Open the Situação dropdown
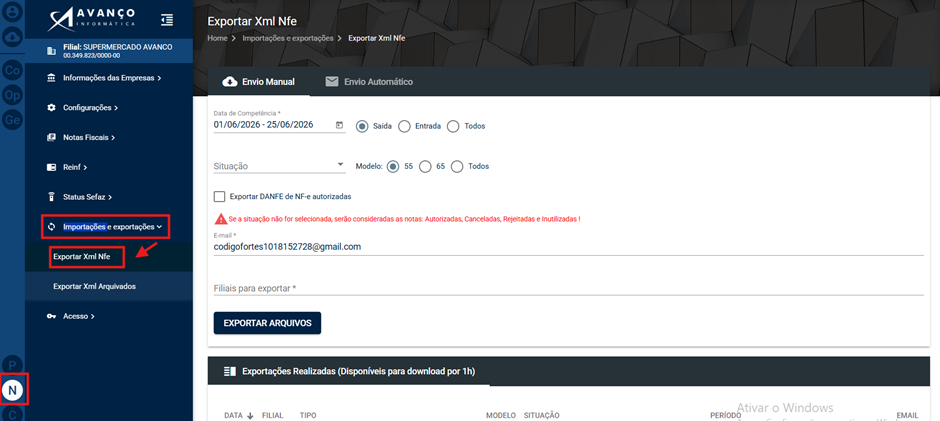The height and width of the screenshot is (421, 940). [279, 166]
